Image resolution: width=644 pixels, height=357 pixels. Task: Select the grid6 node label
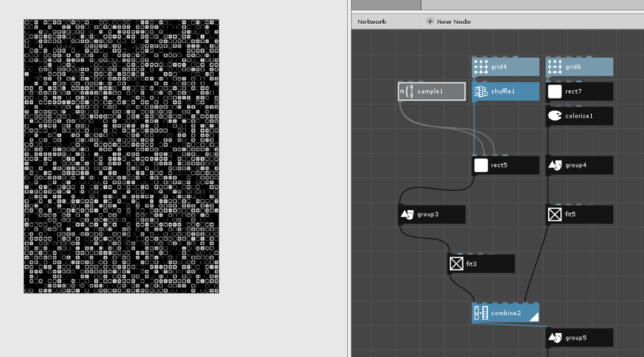(573, 66)
